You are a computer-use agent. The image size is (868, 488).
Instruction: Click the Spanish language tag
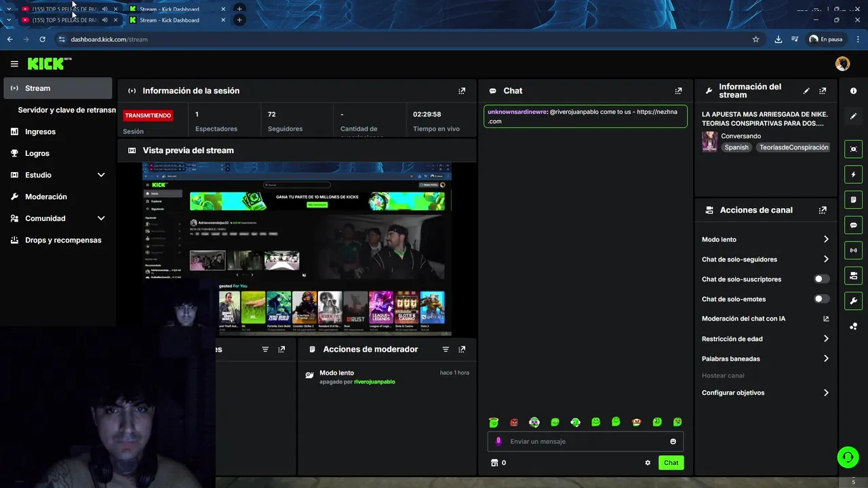(x=736, y=147)
